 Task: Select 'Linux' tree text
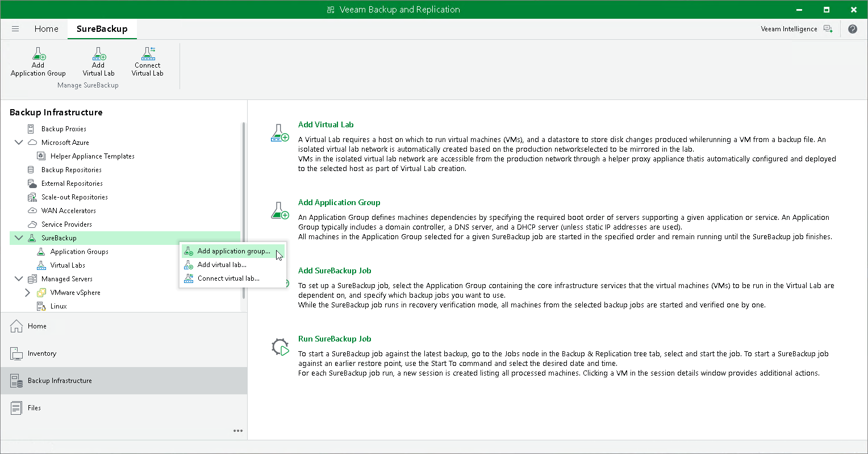59,306
